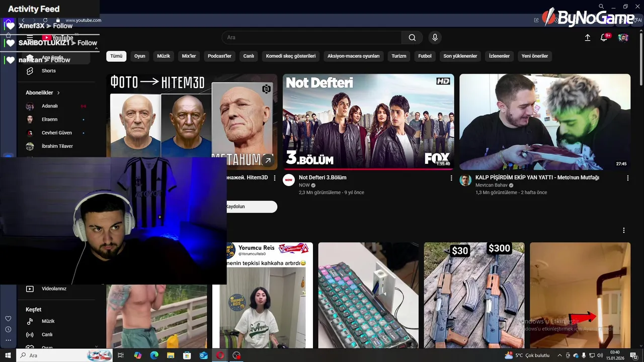
Task: Click the NOW channel avatar
Action: pos(289,180)
